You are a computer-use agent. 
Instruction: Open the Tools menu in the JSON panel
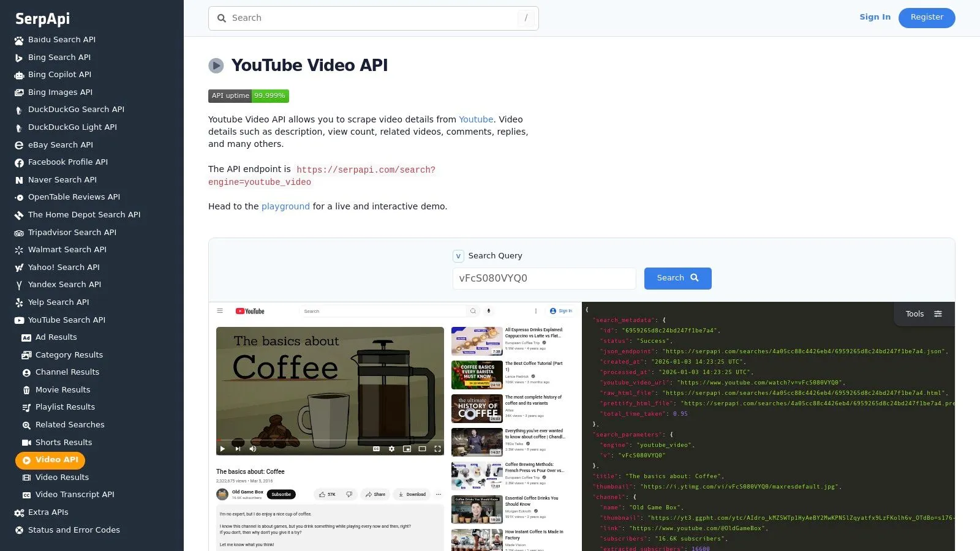[x=915, y=314]
